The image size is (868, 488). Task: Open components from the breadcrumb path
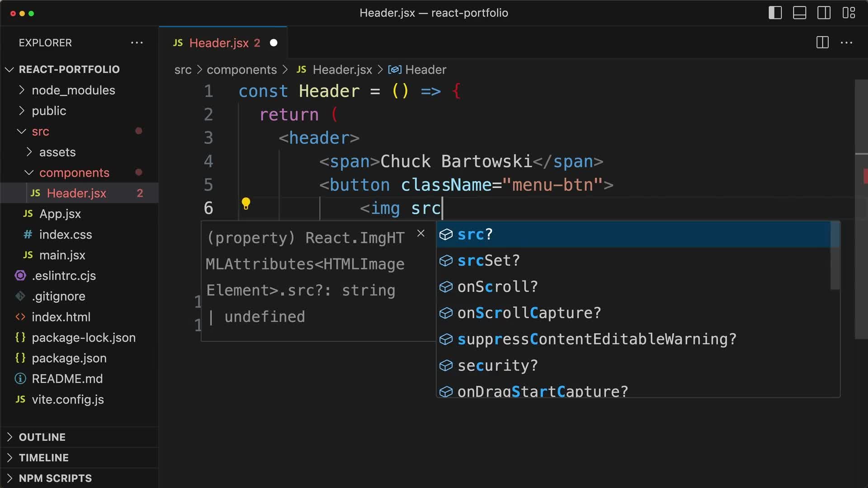242,70
